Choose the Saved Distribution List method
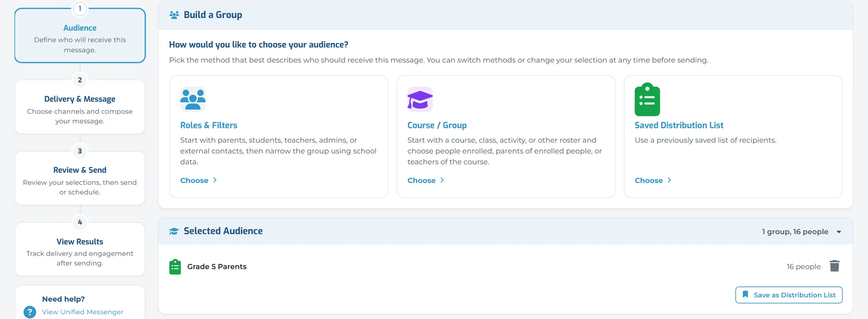 tap(653, 180)
